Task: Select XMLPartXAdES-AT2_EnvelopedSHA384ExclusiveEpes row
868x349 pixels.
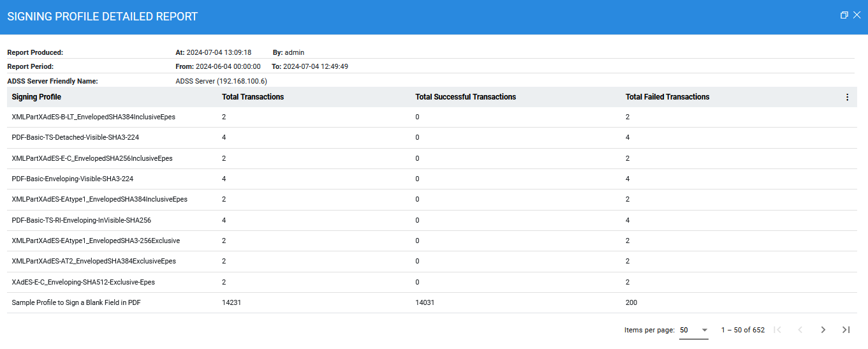Action: click(x=94, y=262)
